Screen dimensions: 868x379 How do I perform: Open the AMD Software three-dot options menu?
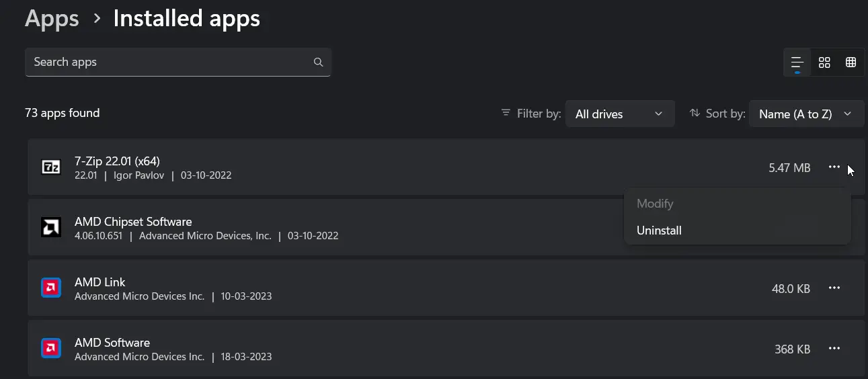834,348
